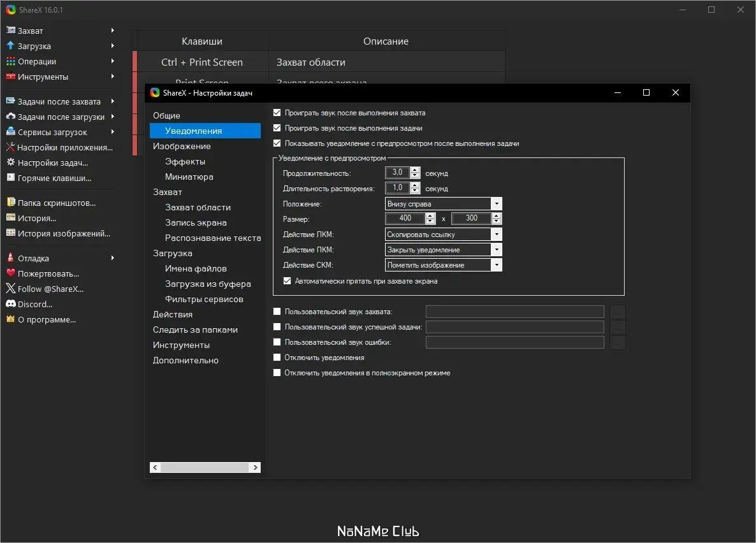756x543 pixels.
Task: Enable Пользовательский звук захвата checkbox
Action: click(x=277, y=312)
